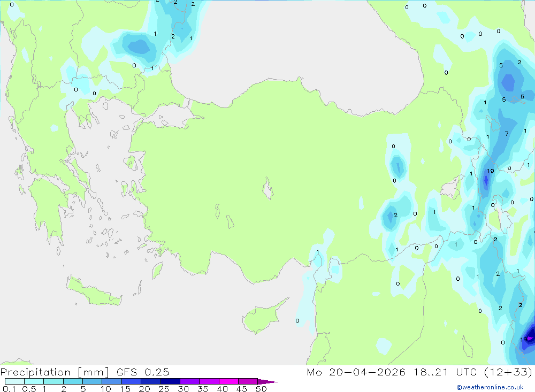Open the weatheronline.co.uk copyright link
The width and height of the screenshot is (535, 392).
point(490,387)
